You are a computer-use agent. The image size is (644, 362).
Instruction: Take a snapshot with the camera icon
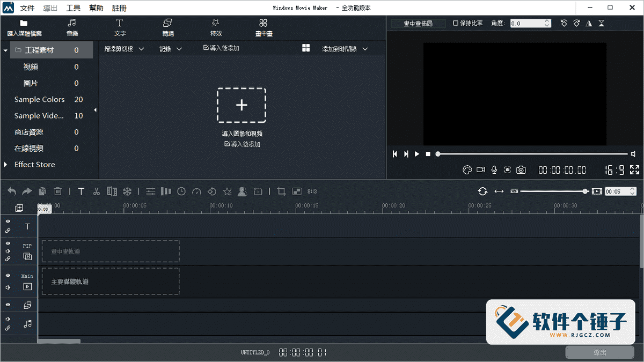pos(521,169)
